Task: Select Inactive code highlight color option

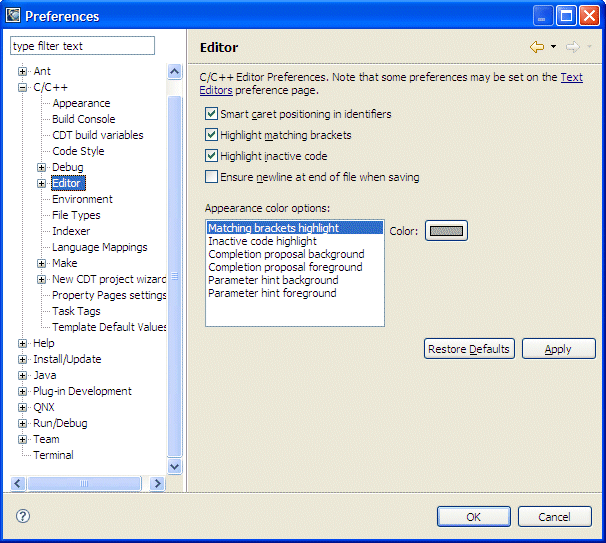Action: tap(262, 241)
